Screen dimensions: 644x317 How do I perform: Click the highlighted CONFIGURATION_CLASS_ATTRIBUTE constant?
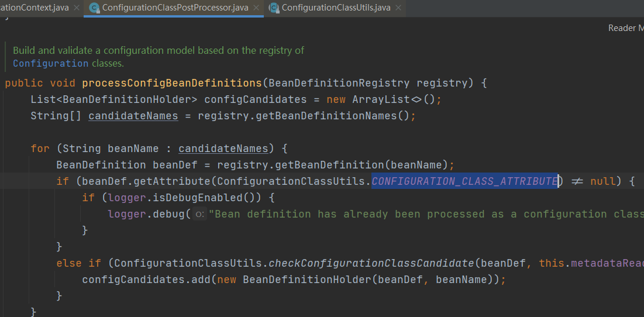(464, 181)
